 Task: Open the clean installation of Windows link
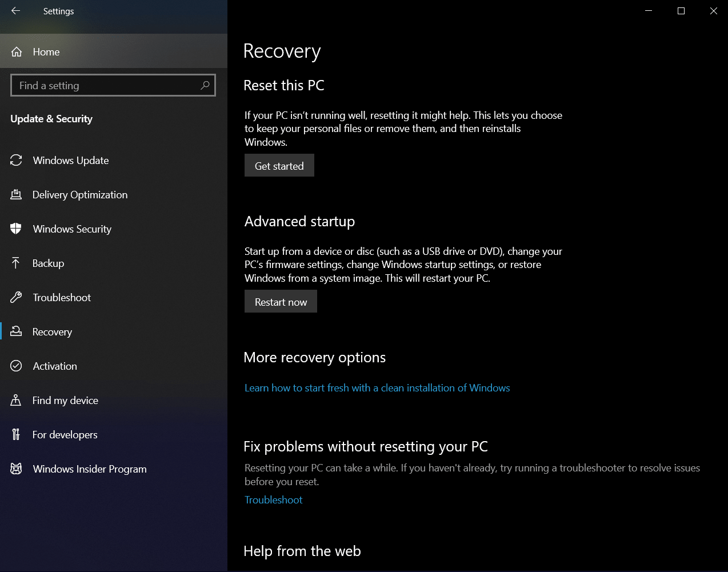point(377,388)
